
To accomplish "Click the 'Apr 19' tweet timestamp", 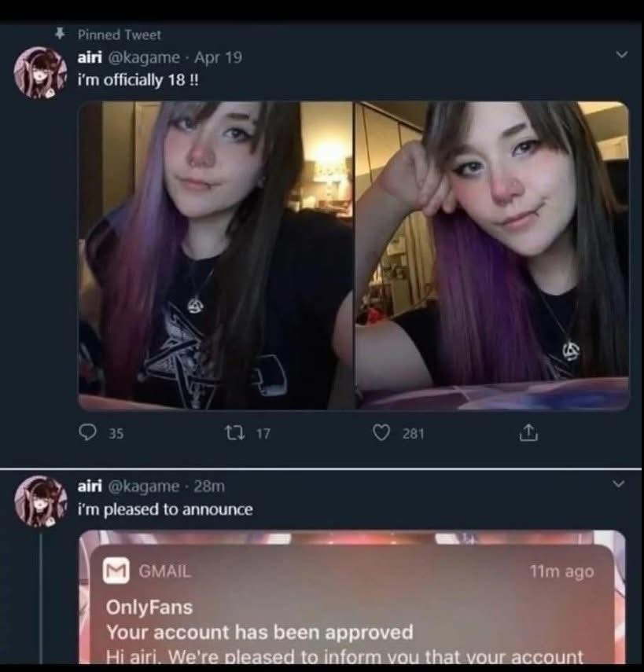I will (219, 57).
